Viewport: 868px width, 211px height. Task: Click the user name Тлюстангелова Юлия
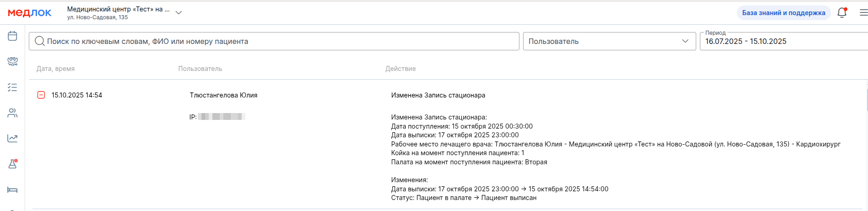click(223, 95)
